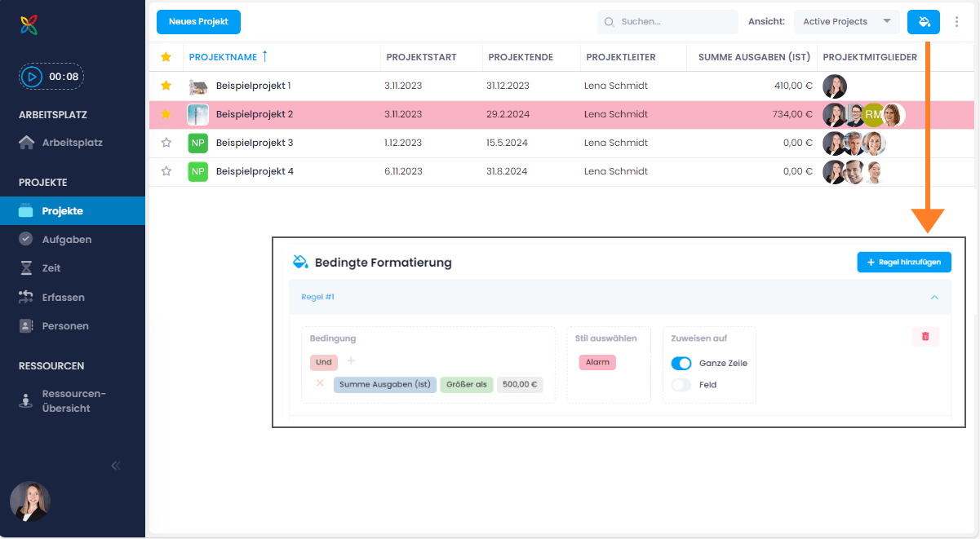
Task: Click the Und condition operator tag
Action: pyautogui.click(x=324, y=362)
